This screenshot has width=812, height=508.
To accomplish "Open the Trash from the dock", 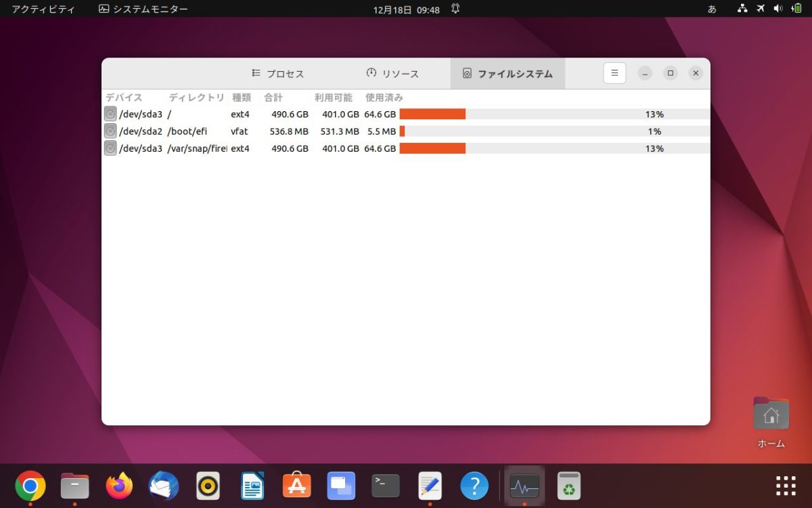I will coord(569,486).
